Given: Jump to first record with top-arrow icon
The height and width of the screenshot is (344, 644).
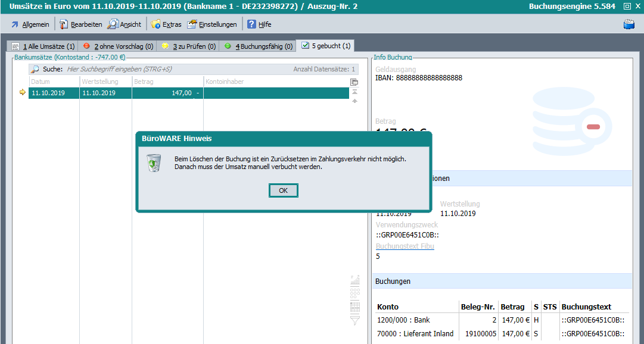Looking at the screenshot, I should click(355, 92).
